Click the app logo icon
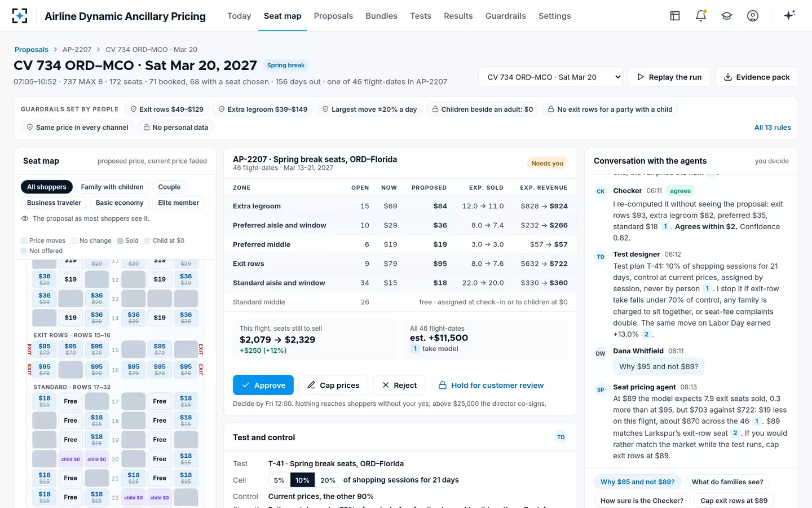812x508 pixels. coord(20,16)
